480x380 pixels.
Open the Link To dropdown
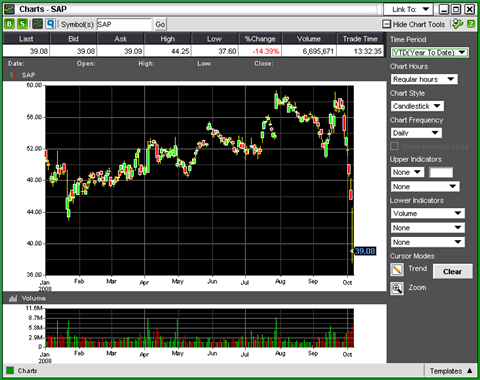point(408,9)
